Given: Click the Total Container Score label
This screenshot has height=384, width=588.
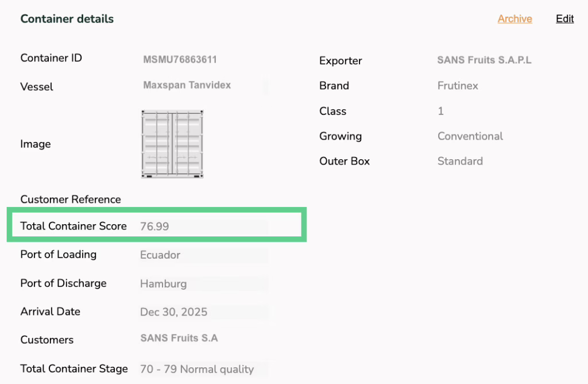Looking at the screenshot, I should (73, 226).
